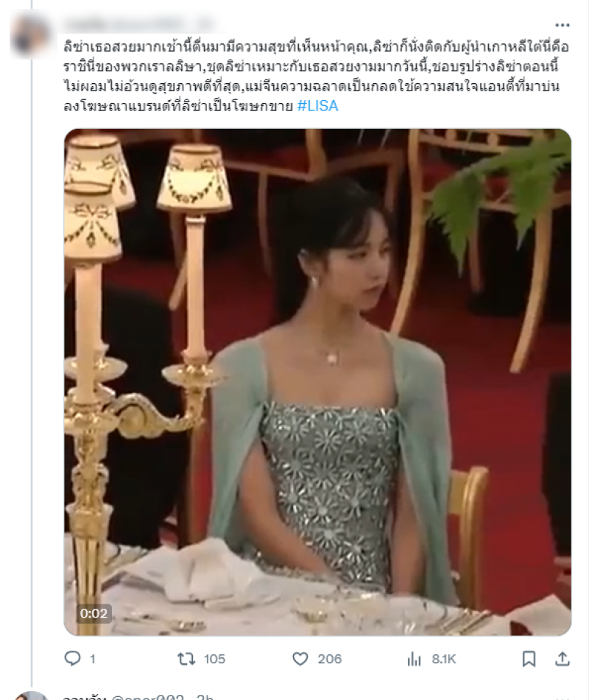Open the reply's three-dot menu at bottom right
Screen dimensions: 589x700
(562, 699)
